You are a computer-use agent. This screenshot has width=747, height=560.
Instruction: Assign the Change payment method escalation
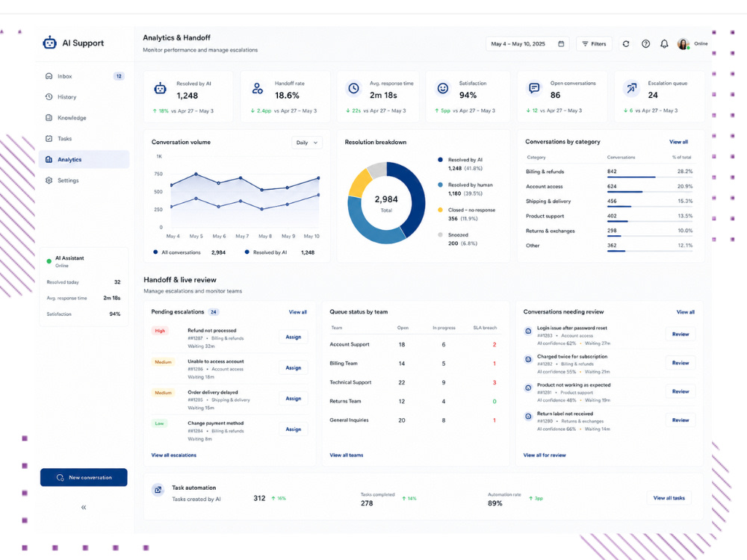[x=294, y=429]
